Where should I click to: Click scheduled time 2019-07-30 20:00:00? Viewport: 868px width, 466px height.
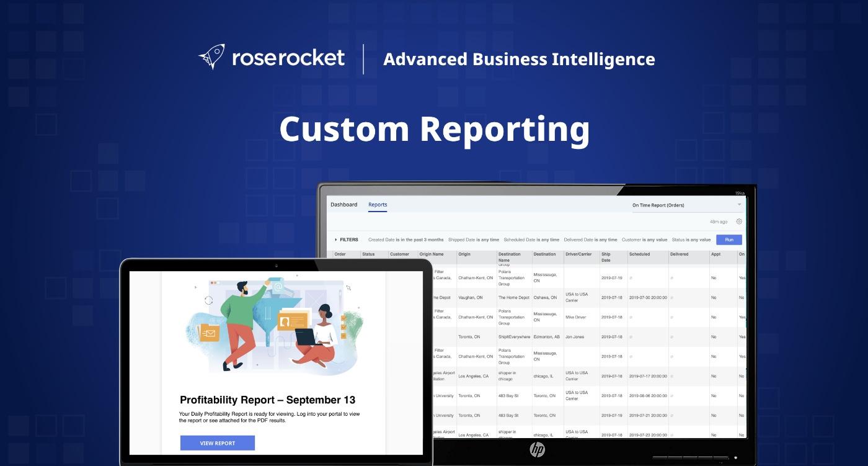click(648, 298)
